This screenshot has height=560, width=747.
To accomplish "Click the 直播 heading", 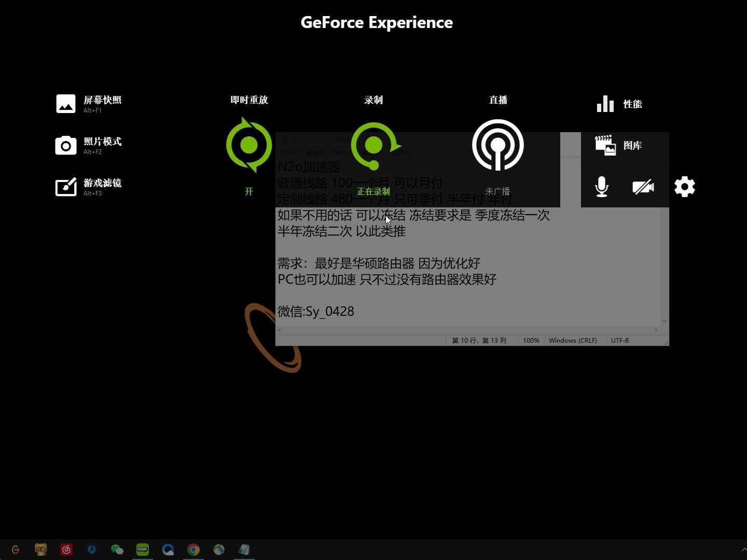I will pyautogui.click(x=498, y=100).
